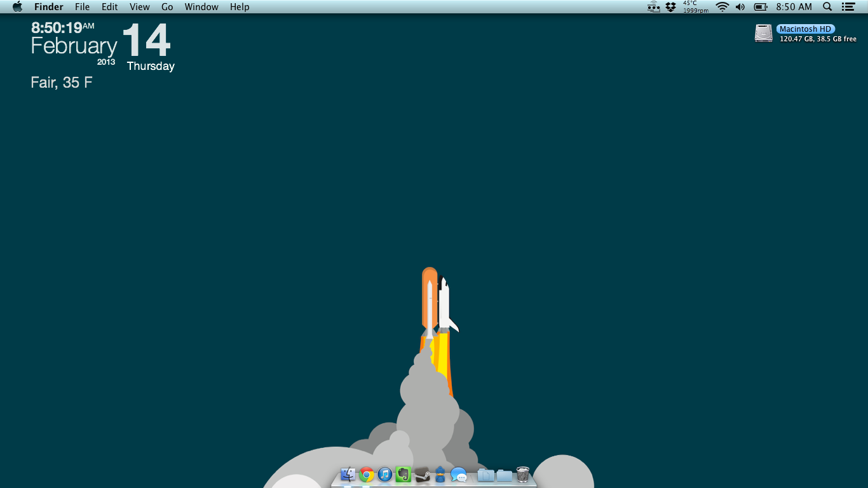Image resolution: width=868 pixels, height=488 pixels.
Task: Open the Apple menu
Action: [17, 7]
